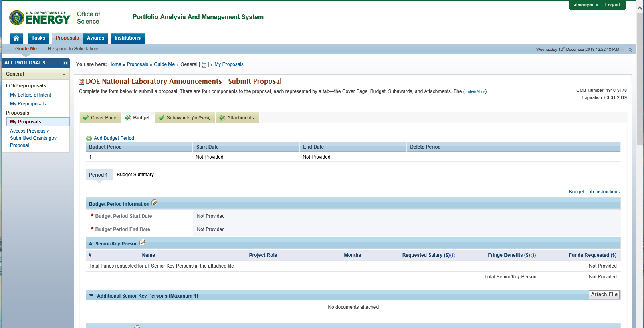
Task: Switch to the Attachments tab
Action: (237, 118)
